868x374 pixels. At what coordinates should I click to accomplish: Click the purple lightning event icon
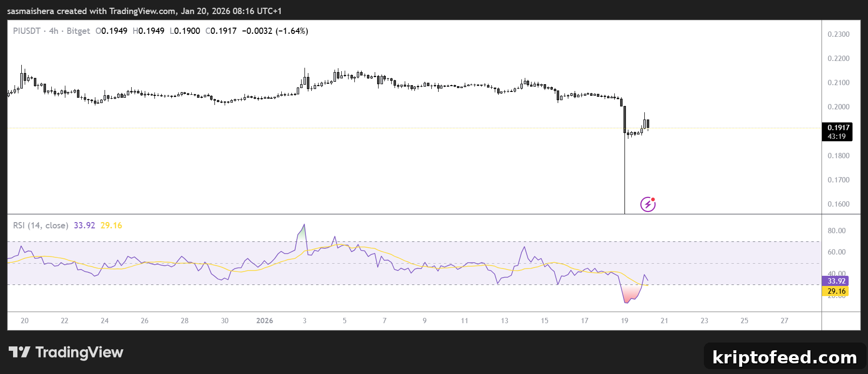click(x=648, y=204)
